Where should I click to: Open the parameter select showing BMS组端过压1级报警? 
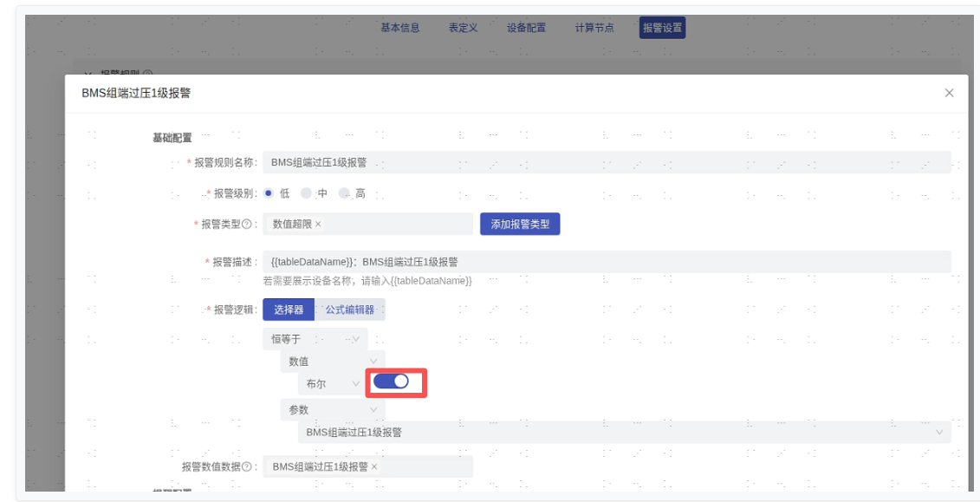pyautogui.click(x=623, y=432)
